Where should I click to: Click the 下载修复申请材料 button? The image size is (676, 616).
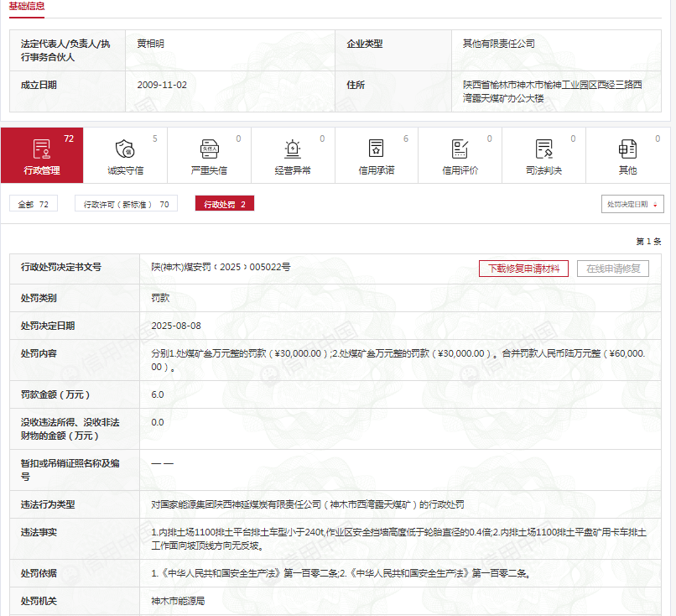pyautogui.click(x=524, y=269)
